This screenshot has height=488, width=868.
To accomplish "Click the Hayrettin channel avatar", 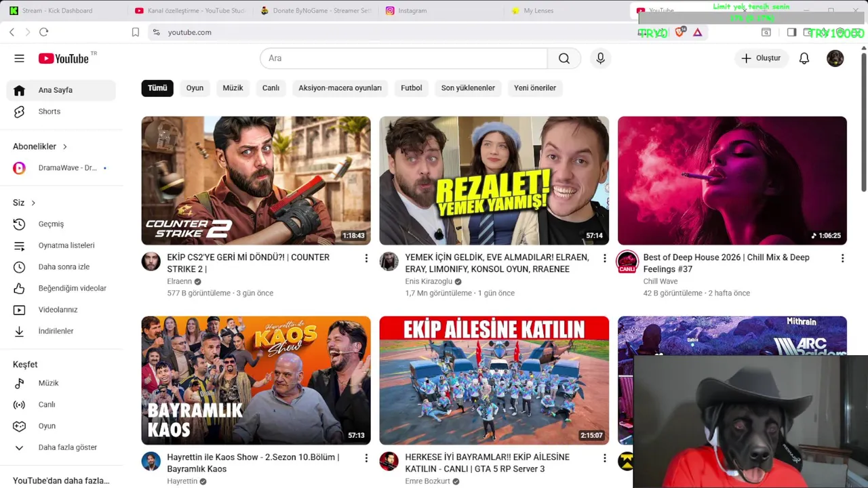I will 151,462.
